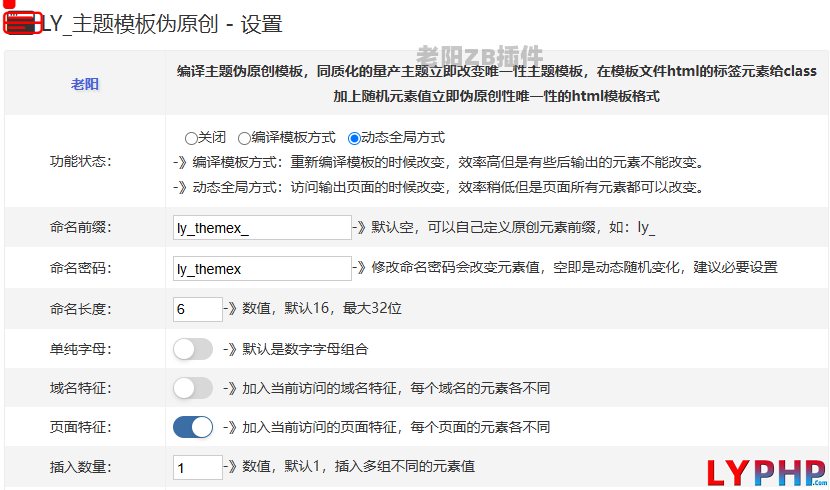830x490 pixels.
Task: Enable the 单纯字母 toggle switch
Action: coord(193,349)
